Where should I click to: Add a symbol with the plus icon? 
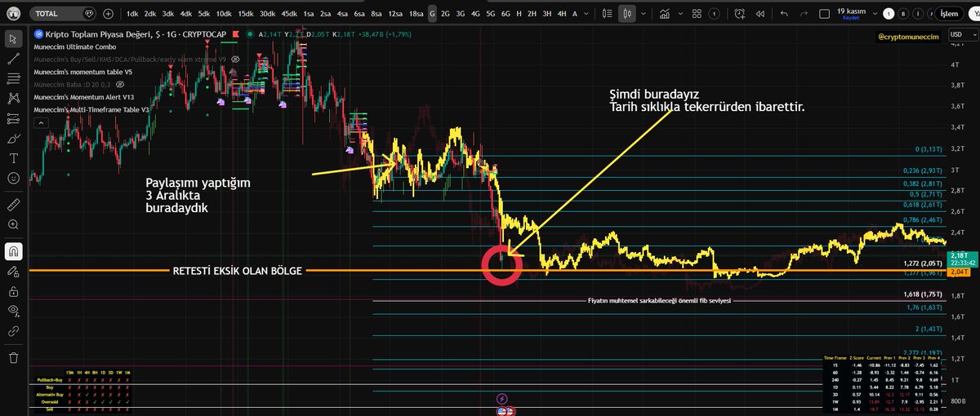click(109, 14)
